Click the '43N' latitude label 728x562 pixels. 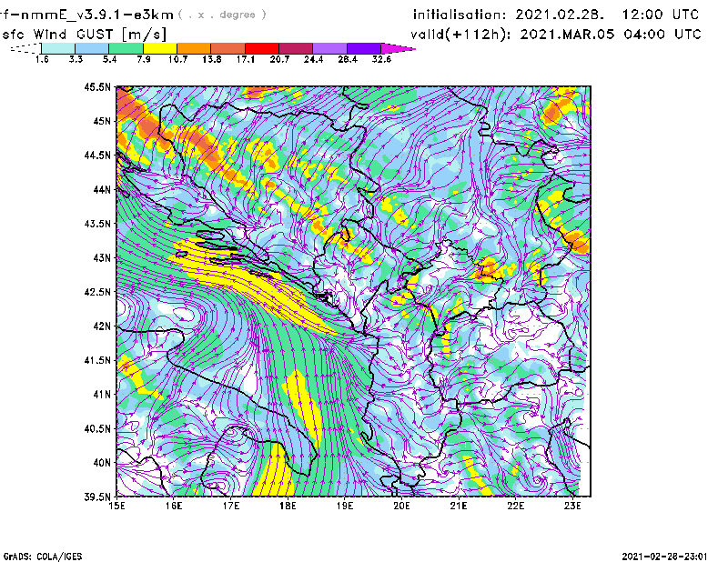point(102,257)
